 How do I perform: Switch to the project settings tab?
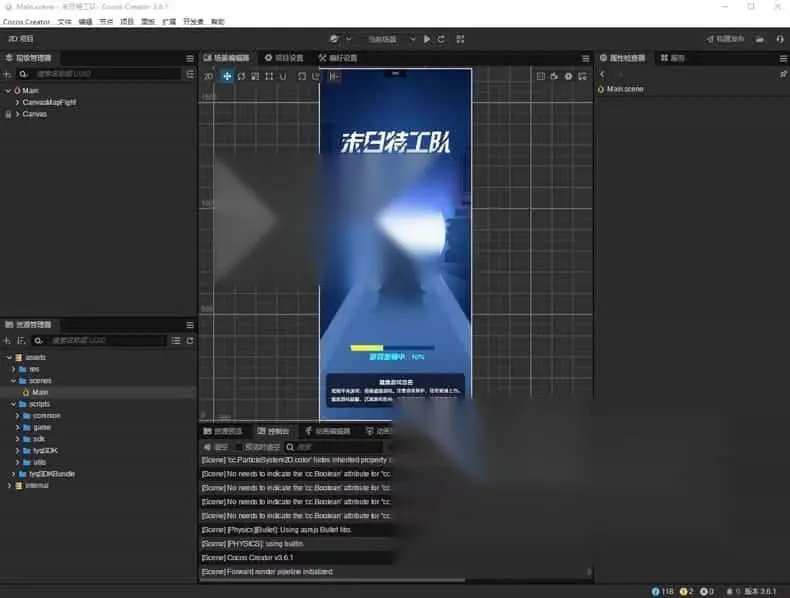(x=285, y=58)
